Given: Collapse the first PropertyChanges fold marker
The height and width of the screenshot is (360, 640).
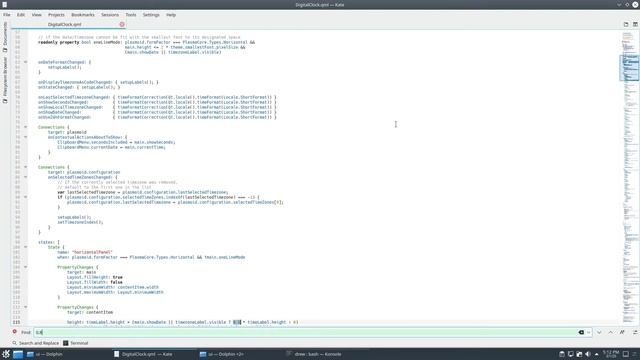Looking at the screenshot, I should click(25, 267).
